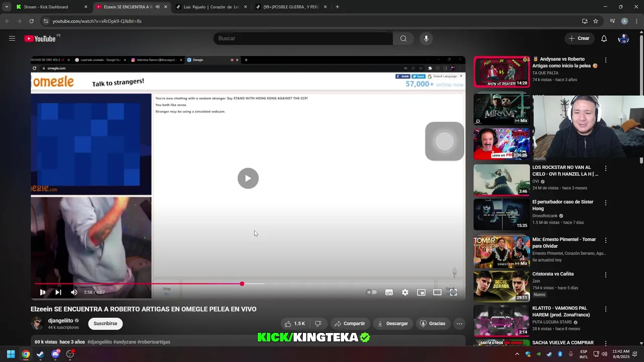This screenshot has height=362, width=644.
Task: Go back in browser history
Action: coord(7,21)
